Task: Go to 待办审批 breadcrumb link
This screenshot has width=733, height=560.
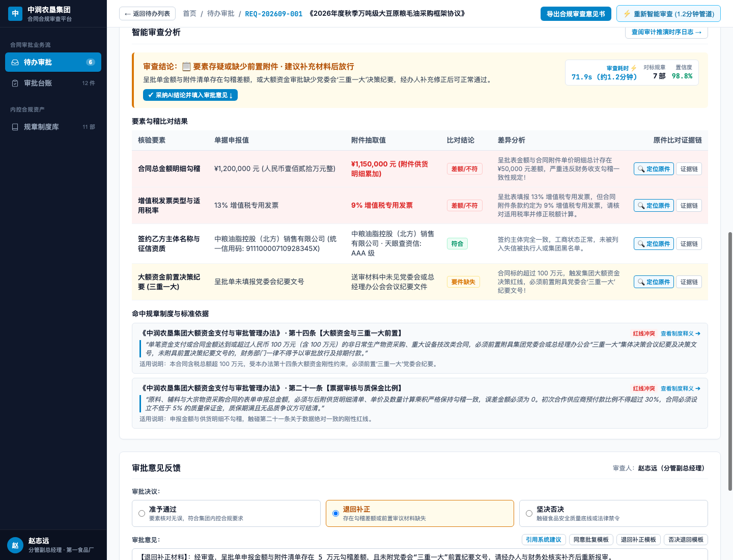Action: click(x=221, y=14)
